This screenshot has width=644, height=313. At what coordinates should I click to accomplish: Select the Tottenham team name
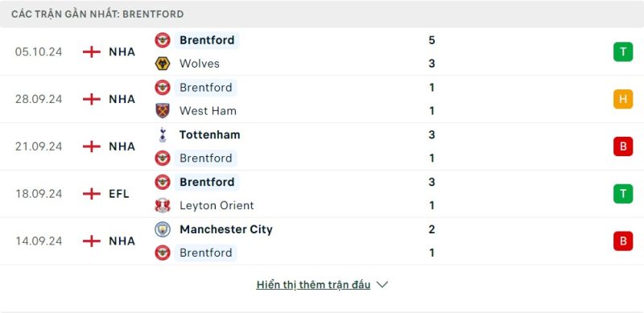210,134
